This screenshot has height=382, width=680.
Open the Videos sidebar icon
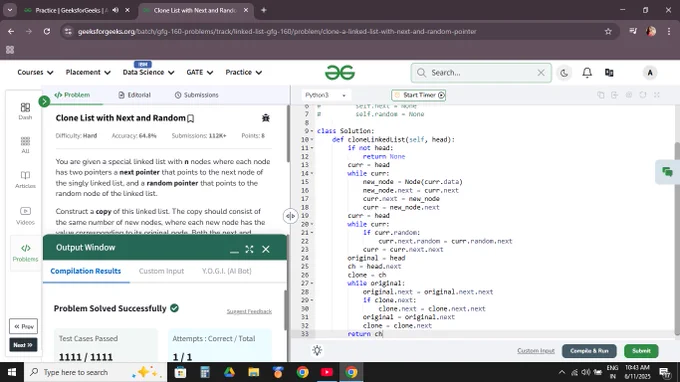click(x=25, y=215)
